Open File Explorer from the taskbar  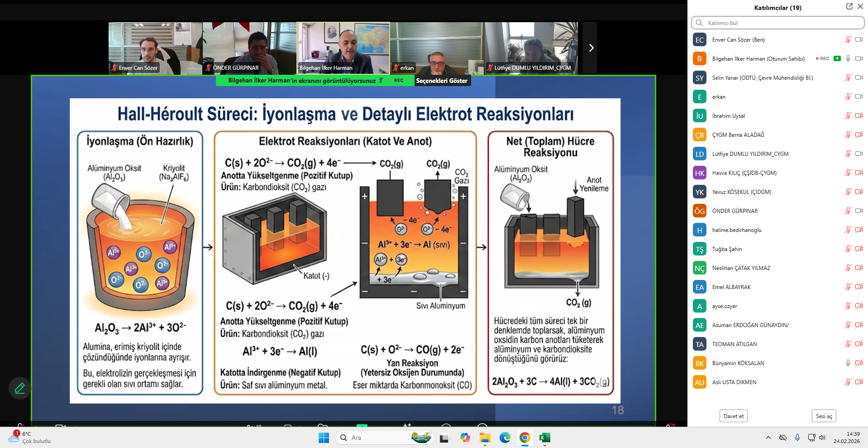pos(485,438)
